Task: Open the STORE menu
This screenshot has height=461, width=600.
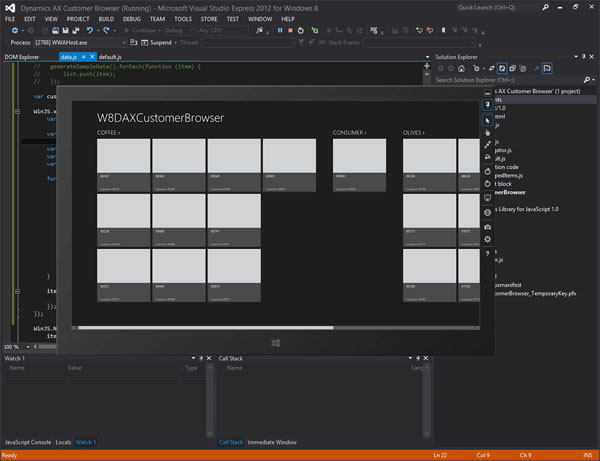Action: coord(209,19)
